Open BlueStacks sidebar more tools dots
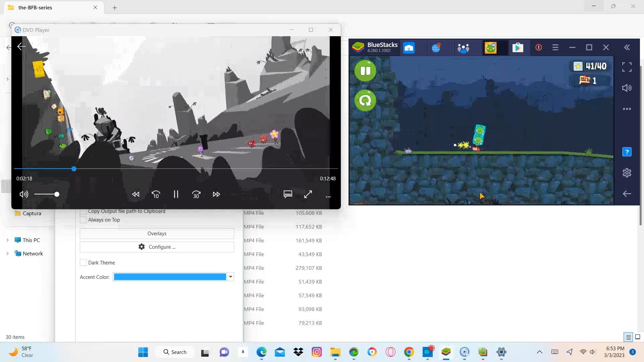This screenshot has height=362, width=644. pyautogui.click(x=627, y=109)
